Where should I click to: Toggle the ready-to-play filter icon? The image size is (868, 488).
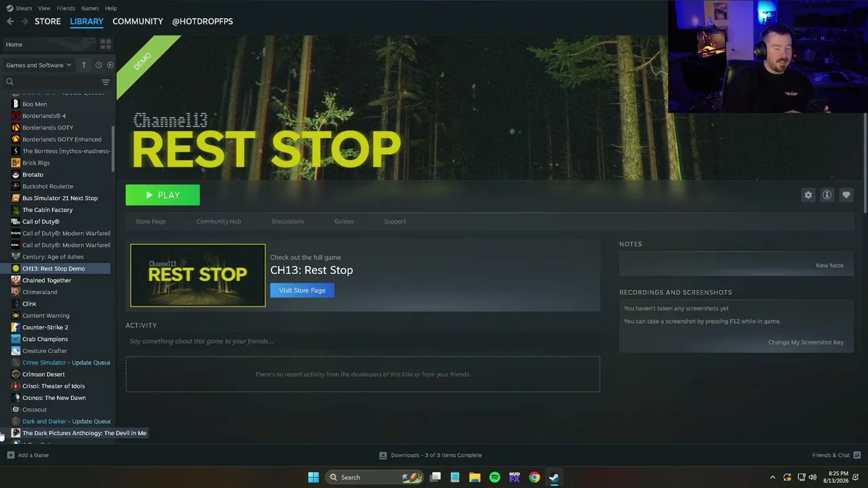[x=110, y=65]
